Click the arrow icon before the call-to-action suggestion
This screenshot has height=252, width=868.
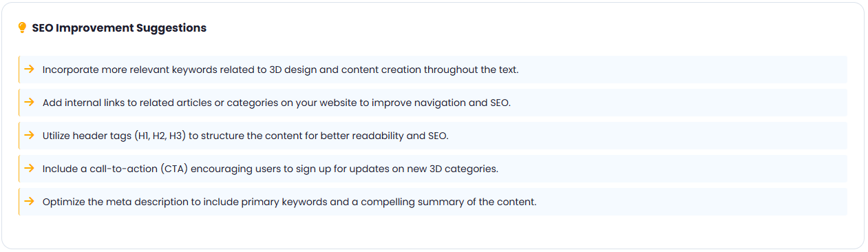(x=29, y=168)
